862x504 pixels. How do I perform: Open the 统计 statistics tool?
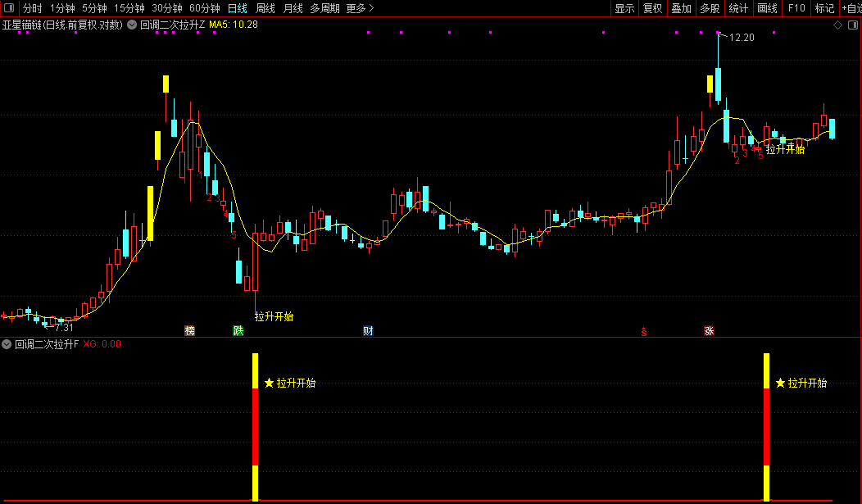(x=738, y=8)
